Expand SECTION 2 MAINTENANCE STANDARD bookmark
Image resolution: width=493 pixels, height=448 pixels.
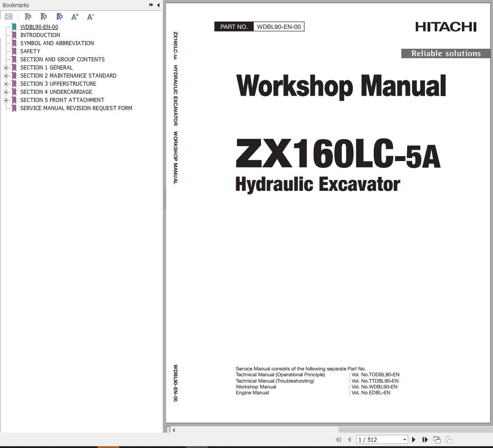pos(6,76)
